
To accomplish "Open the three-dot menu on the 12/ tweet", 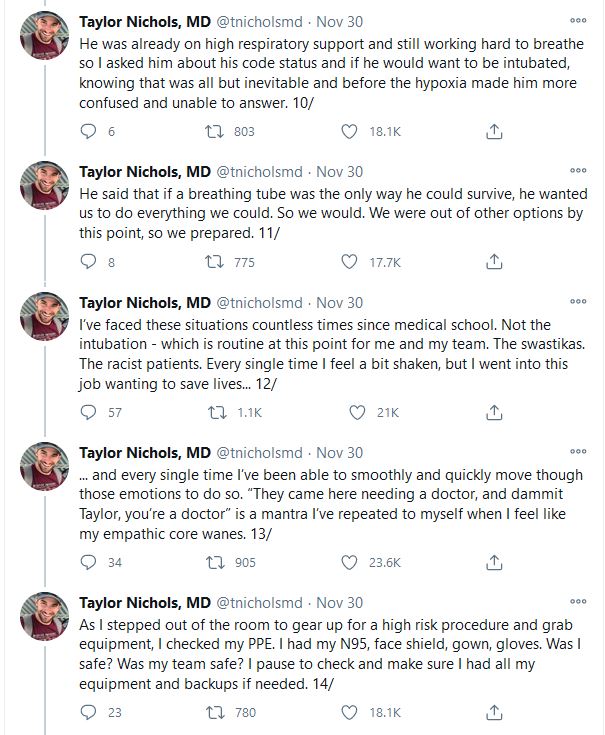I will (x=578, y=301).
